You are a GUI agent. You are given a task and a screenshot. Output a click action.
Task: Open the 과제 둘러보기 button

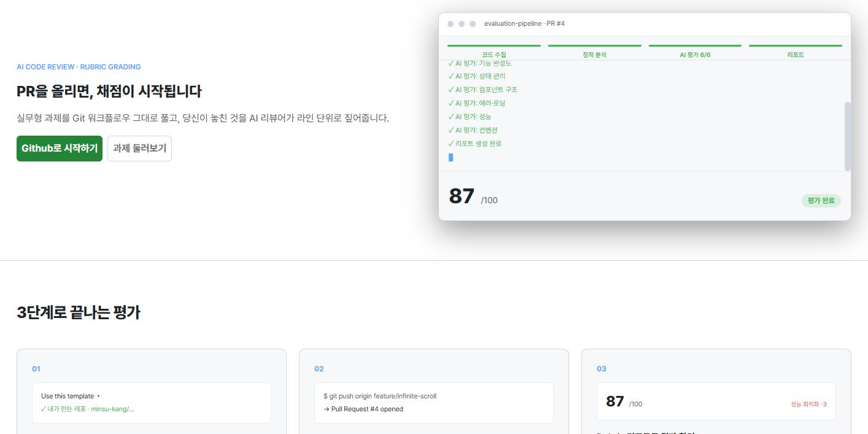(x=139, y=149)
